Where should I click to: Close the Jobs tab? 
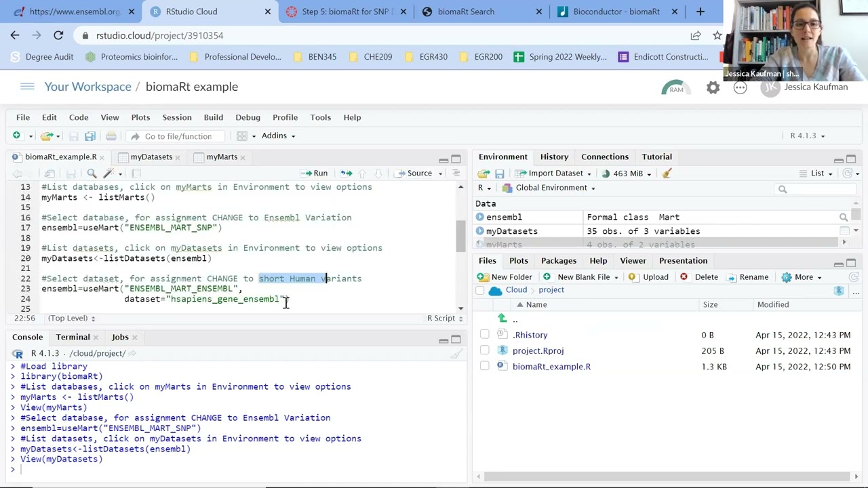(x=134, y=337)
